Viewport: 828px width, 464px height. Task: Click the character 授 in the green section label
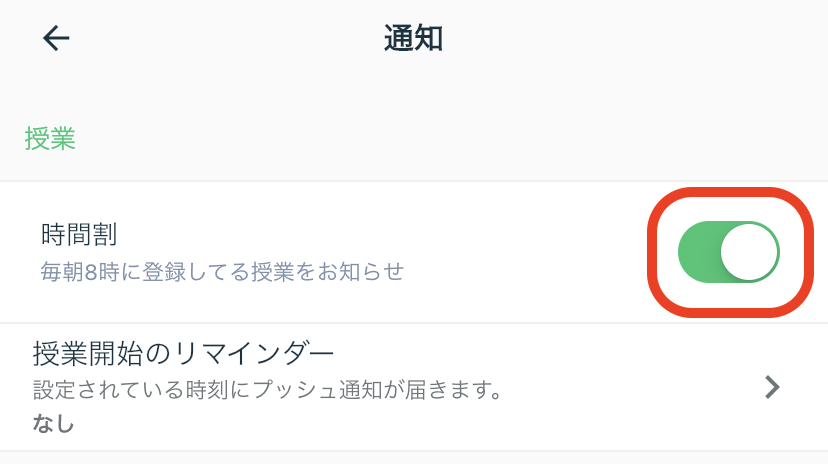tap(37, 139)
